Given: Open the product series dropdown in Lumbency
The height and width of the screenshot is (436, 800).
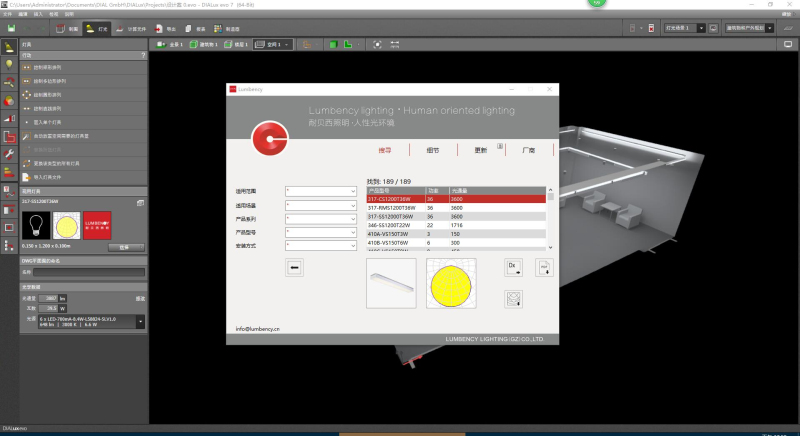Looking at the screenshot, I should (321, 219).
